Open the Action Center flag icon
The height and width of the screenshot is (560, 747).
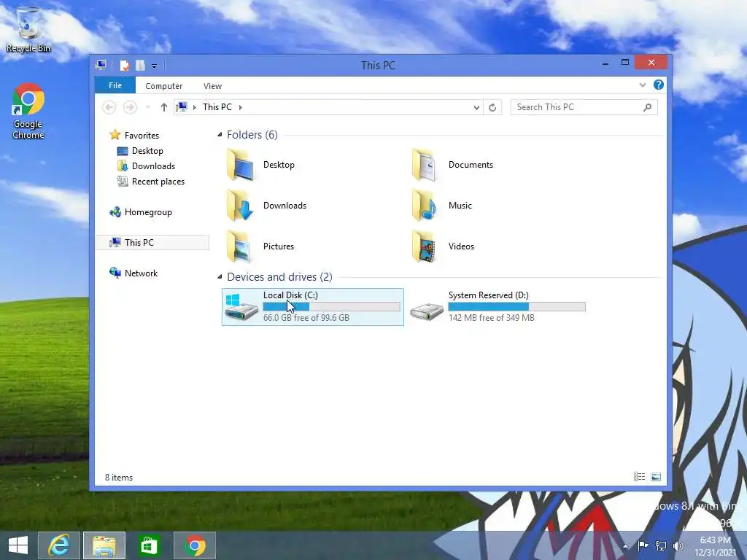(x=643, y=546)
